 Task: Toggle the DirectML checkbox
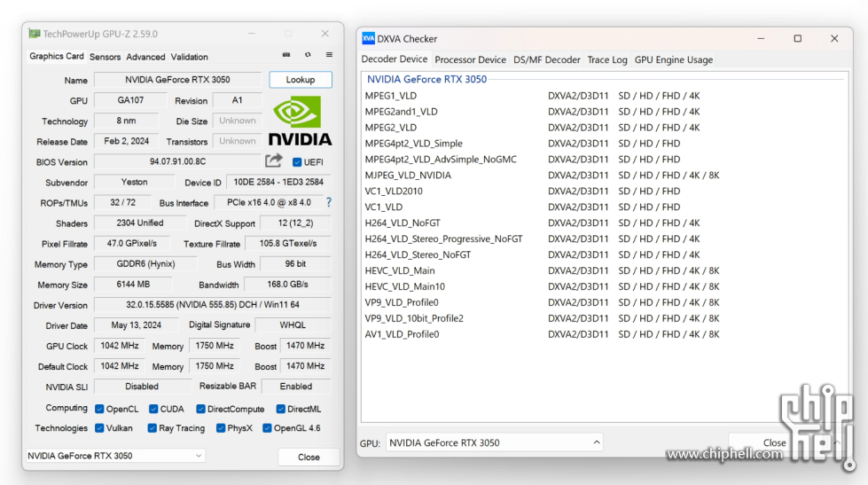[281, 409]
